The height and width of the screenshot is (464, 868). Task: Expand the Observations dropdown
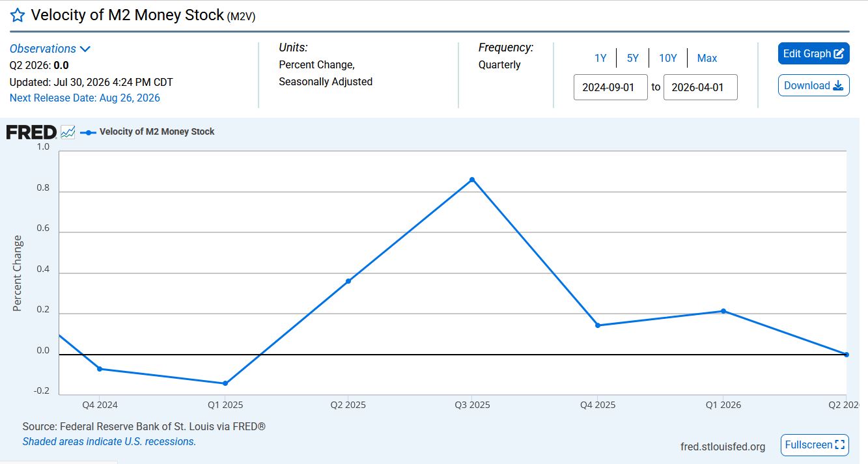coord(50,49)
